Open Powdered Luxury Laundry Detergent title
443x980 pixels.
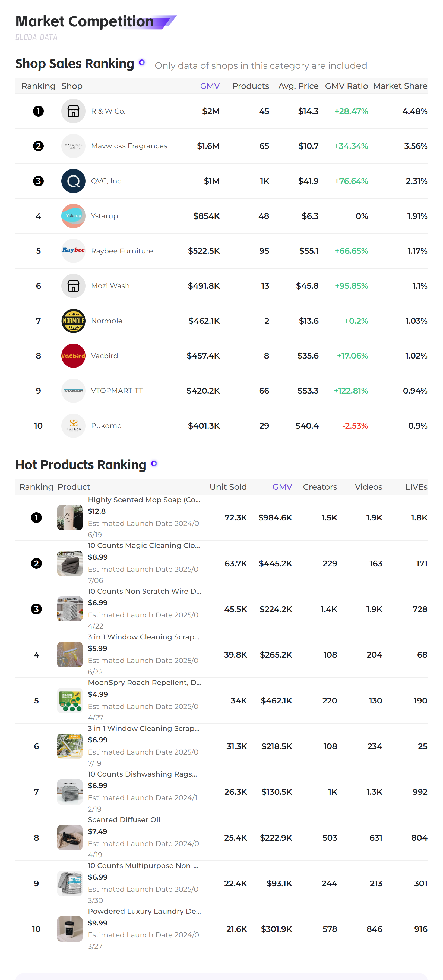(144, 911)
